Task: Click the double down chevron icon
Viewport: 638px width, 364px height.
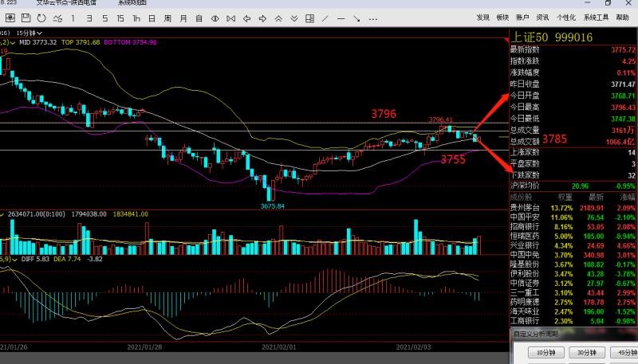Action: click(294, 18)
